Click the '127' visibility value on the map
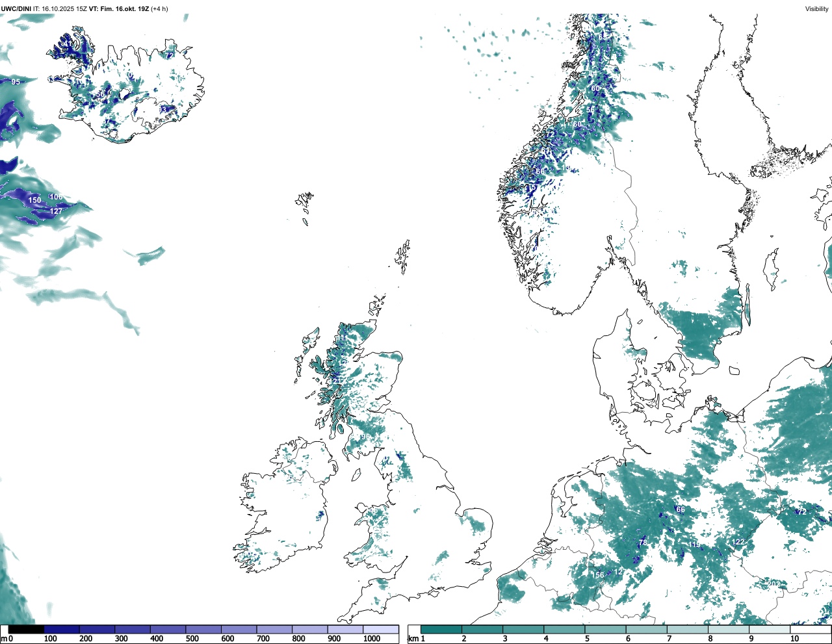This screenshot has width=832, height=644. pyautogui.click(x=57, y=211)
